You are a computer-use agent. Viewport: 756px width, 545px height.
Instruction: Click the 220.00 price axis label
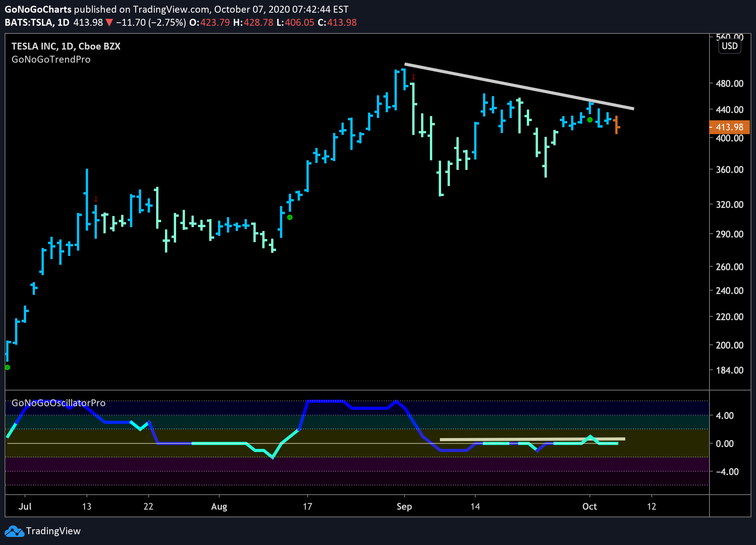(729, 317)
